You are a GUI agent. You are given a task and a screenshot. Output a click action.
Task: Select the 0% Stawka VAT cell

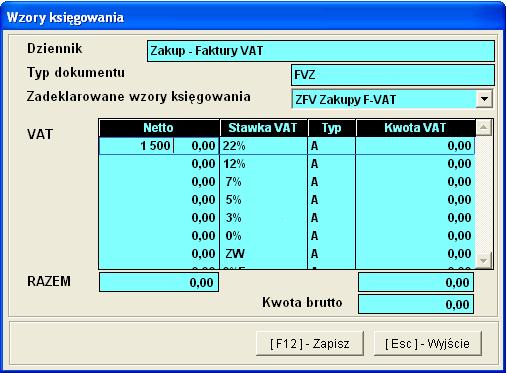[x=264, y=236]
